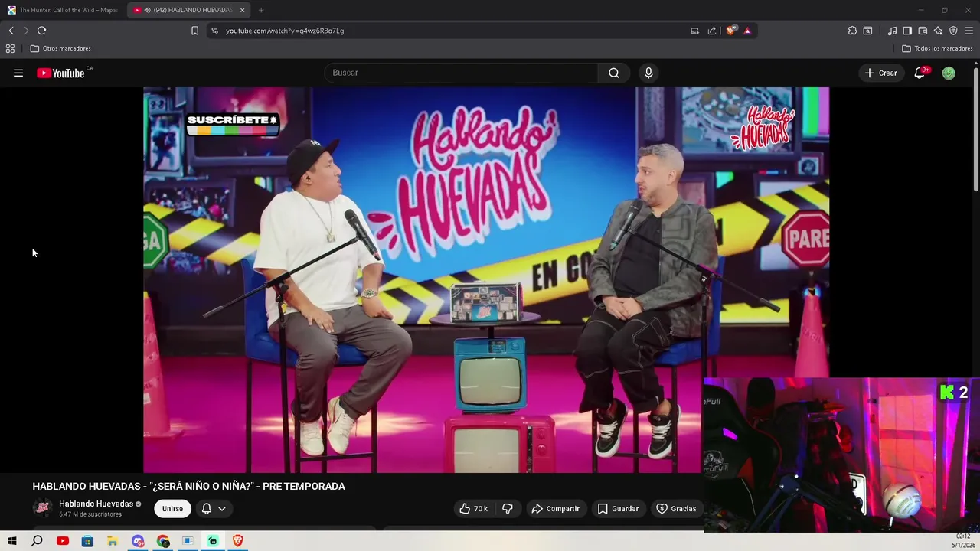
Task: Open the Brave VPN shield icon
Action: (x=953, y=31)
